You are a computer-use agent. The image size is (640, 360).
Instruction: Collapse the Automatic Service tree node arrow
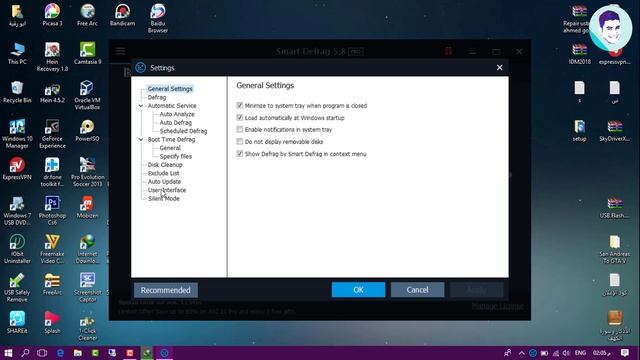coord(141,106)
